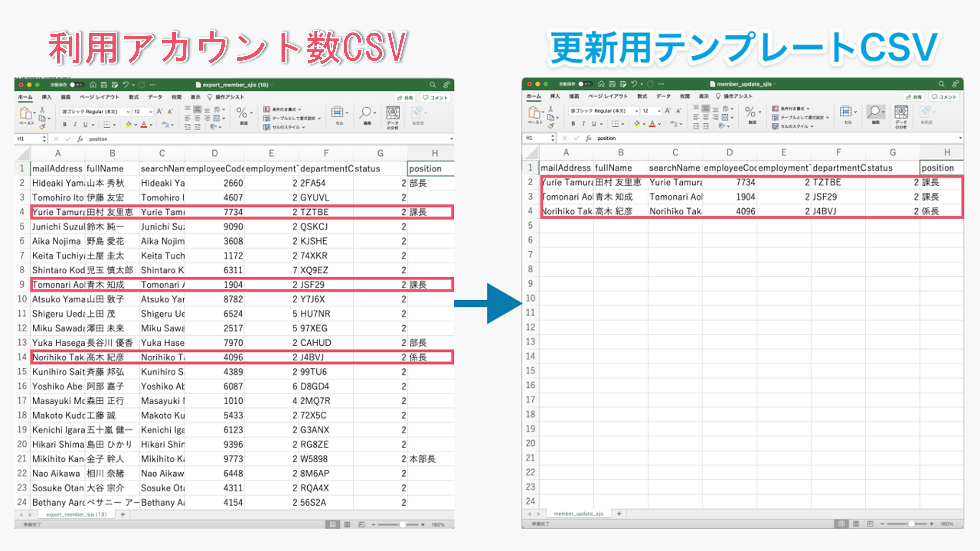Click the fx insert function icon in member_update_sjis

coord(588,138)
